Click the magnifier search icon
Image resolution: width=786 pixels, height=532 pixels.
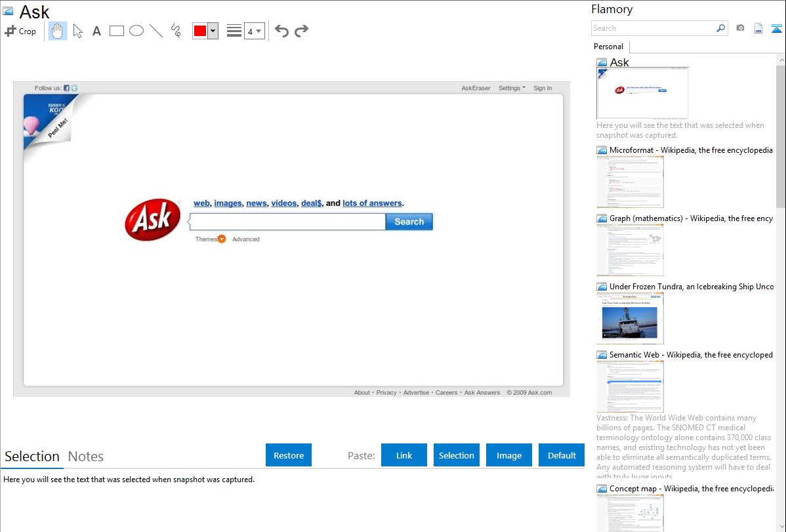point(721,28)
